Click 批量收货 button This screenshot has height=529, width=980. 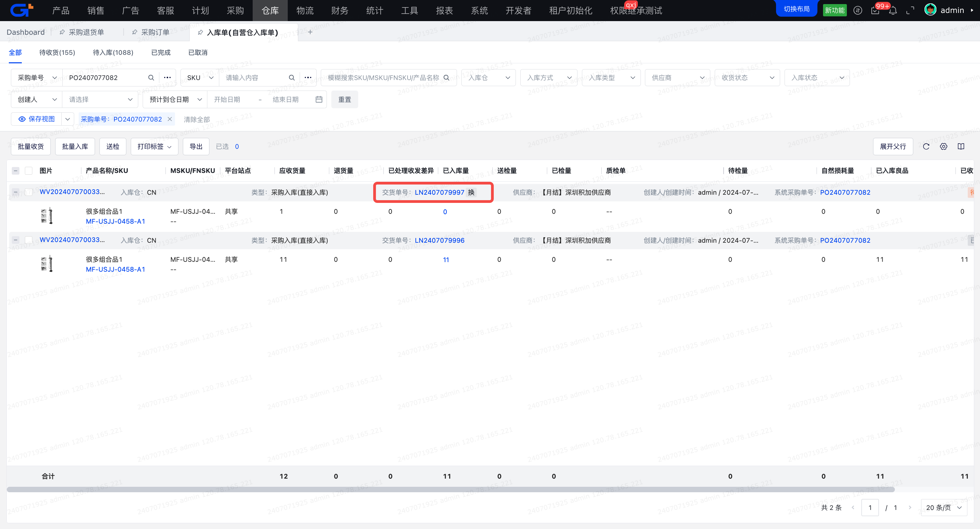point(31,146)
